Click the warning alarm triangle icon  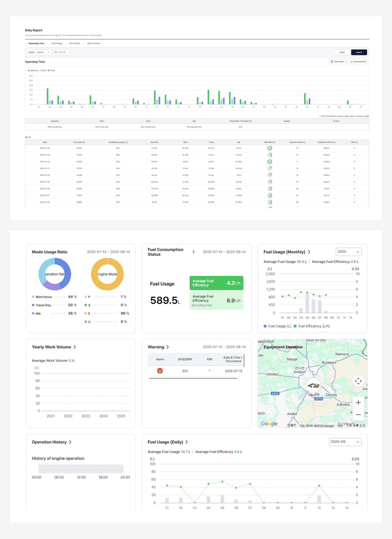coord(160,371)
